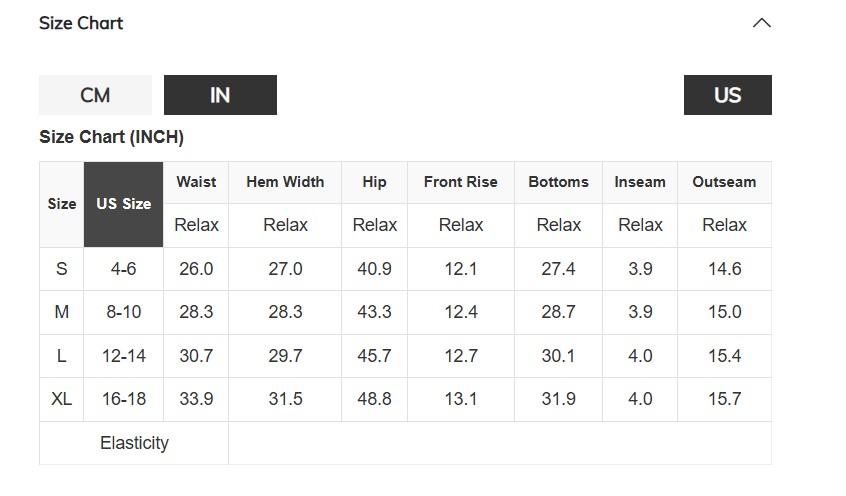
Task: Click the 48.8 hip value cell
Action: tap(374, 399)
